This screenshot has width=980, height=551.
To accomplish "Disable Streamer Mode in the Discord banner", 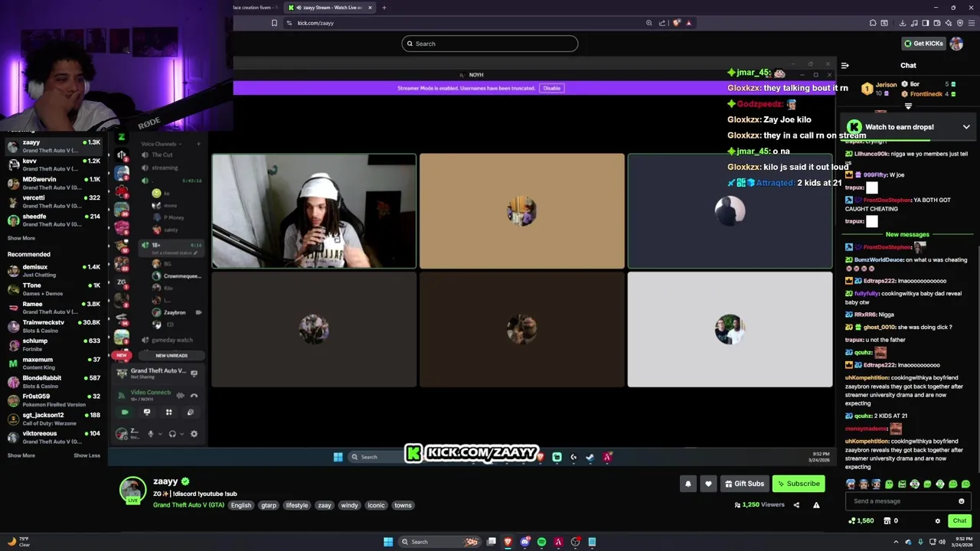I will tap(552, 88).
